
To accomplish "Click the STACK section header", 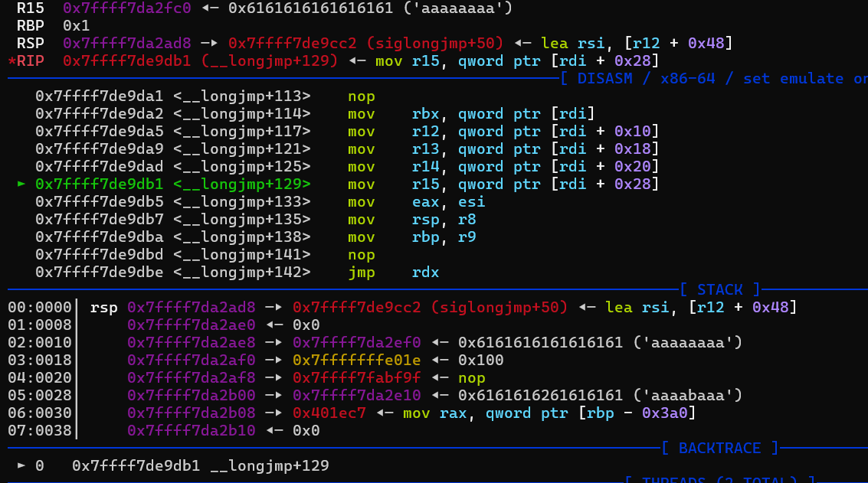I will pyautogui.click(x=719, y=289).
